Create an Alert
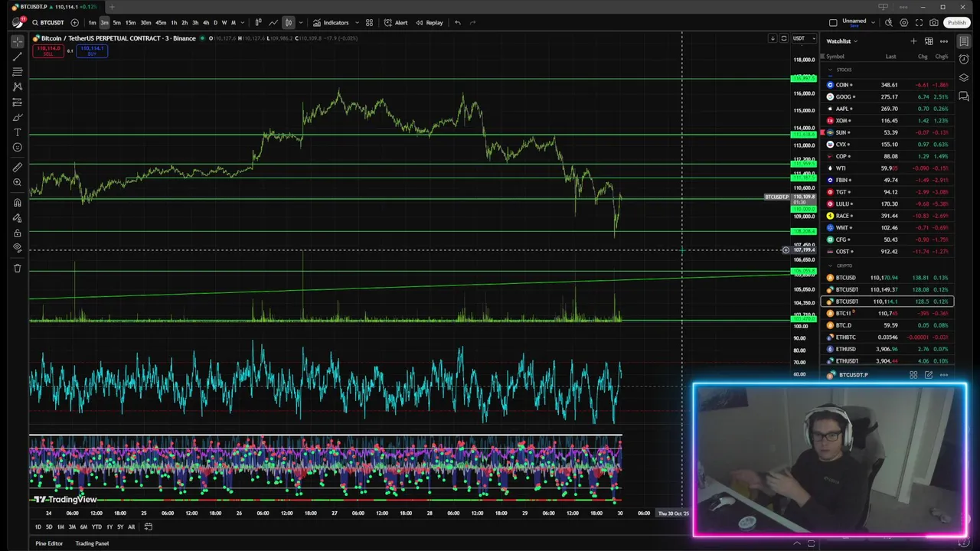Screen dimensions: 980x551 [x=396, y=22]
